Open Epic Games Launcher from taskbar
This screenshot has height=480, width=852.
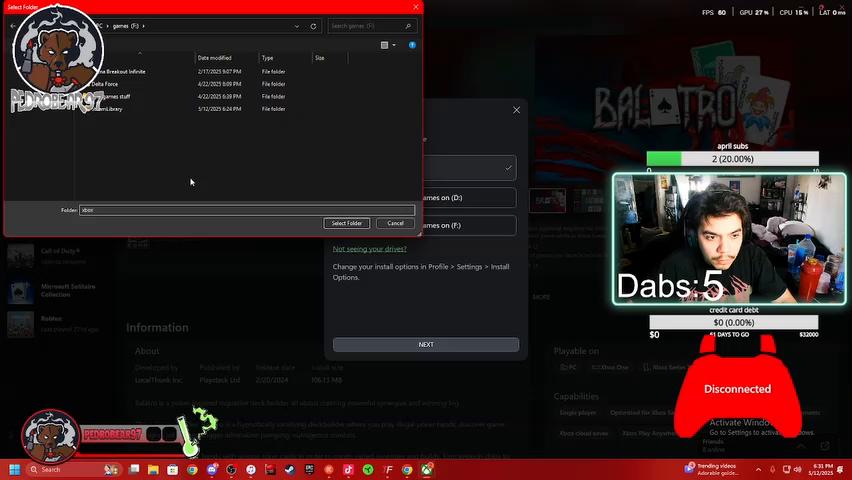309,470
